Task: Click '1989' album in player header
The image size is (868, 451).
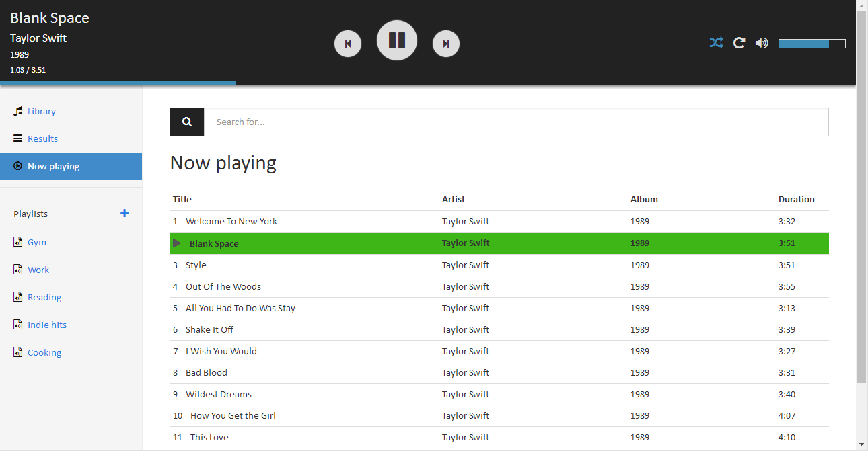Action: 20,54
